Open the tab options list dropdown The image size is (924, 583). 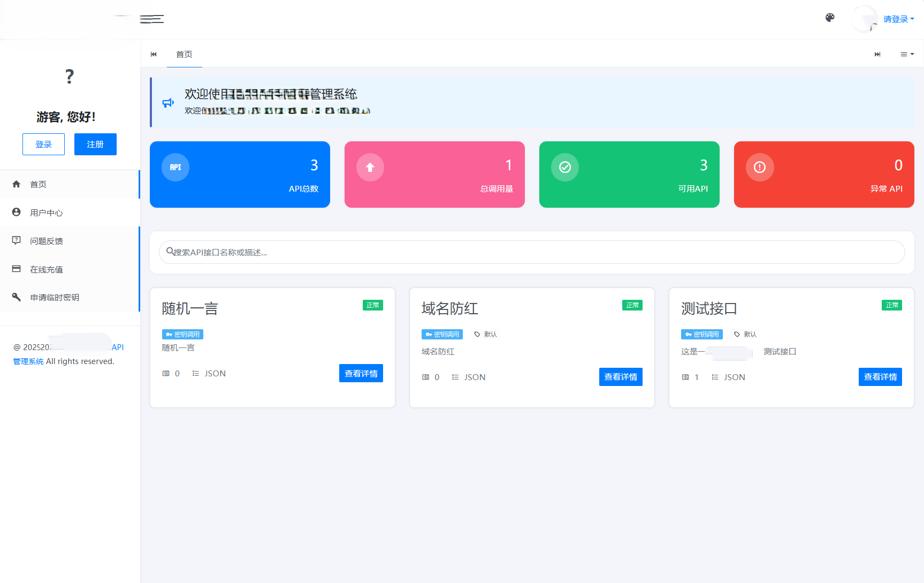tap(907, 54)
